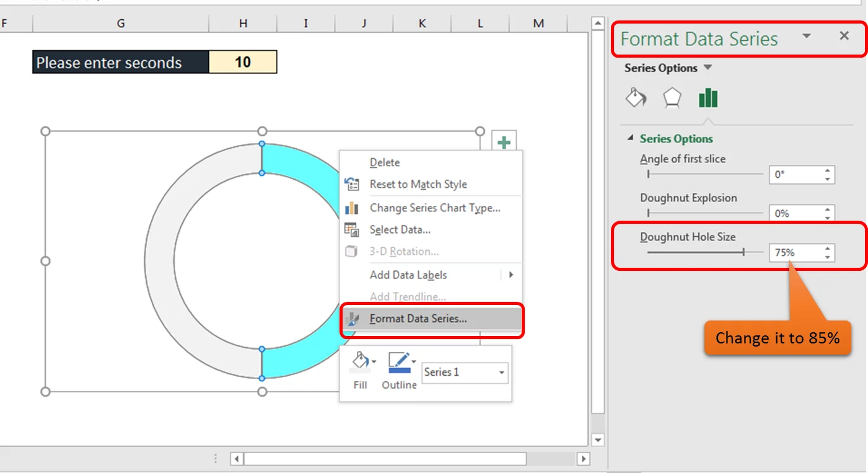Expand the Series Options dropdown menu
This screenshot has height=473, width=868.
(x=708, y=68)
